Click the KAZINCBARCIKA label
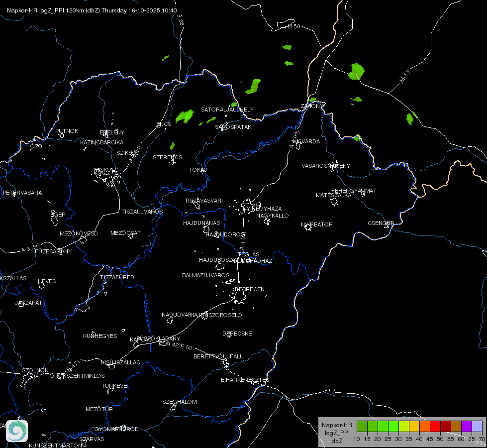The image size is (487, 448). [102, 142]
